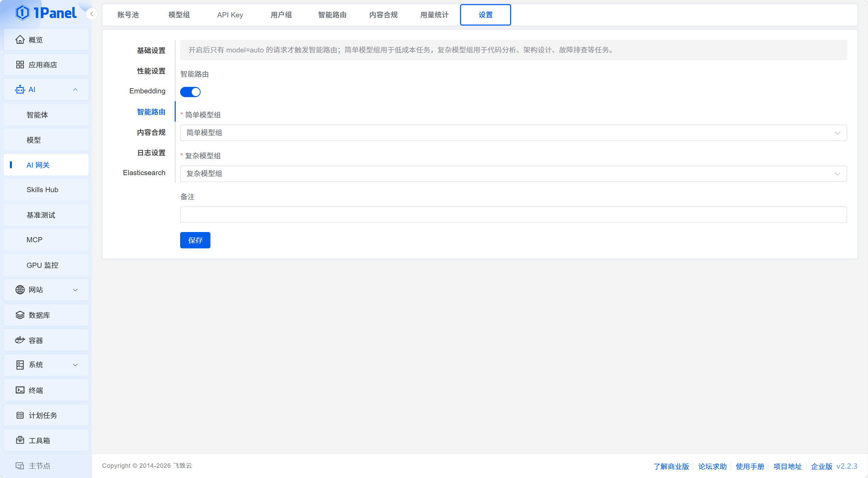
Task: Click the 工具箱 toolbox icon
Action: pos(20,440)
